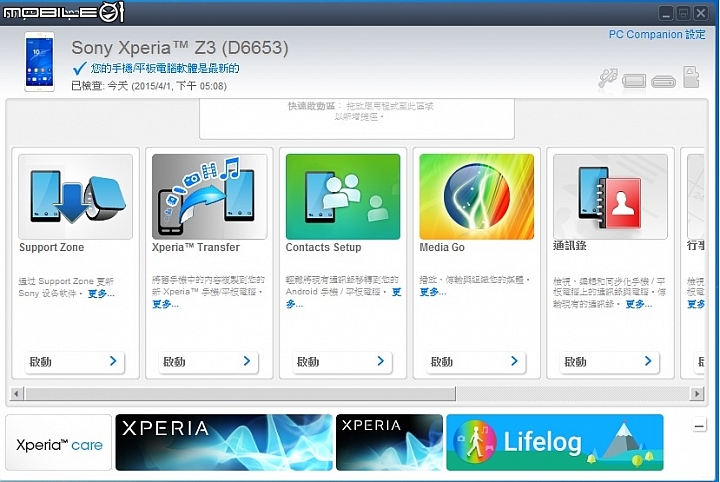720x482 pixels.
Task: Click the 已檢查 last checked date text
Action: [149, 86]
